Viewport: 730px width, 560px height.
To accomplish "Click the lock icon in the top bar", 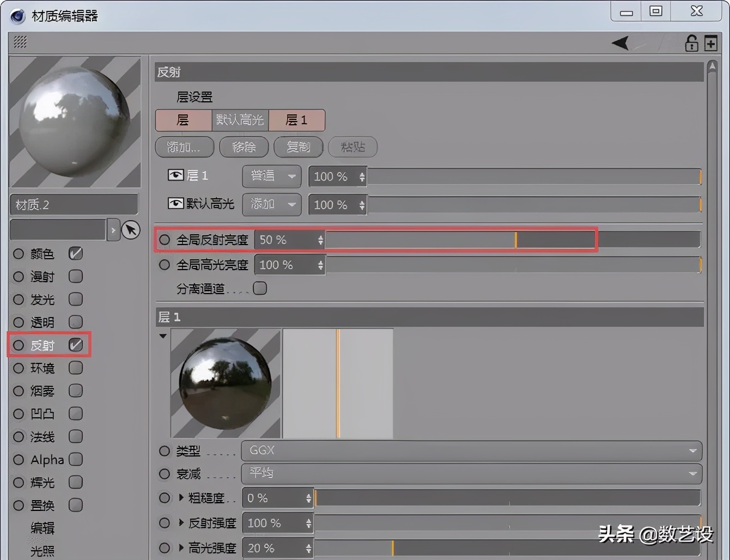I will point(691,42).
